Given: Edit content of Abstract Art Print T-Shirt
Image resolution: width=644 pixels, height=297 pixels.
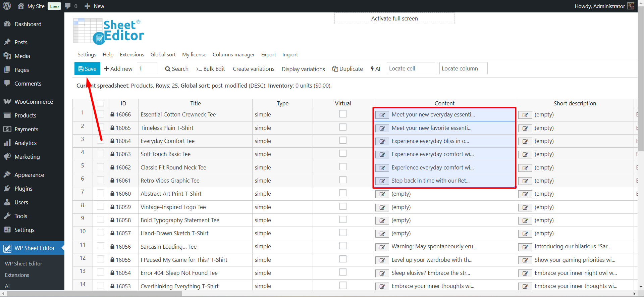Looking at the screenshot, I should coord(382,194).
